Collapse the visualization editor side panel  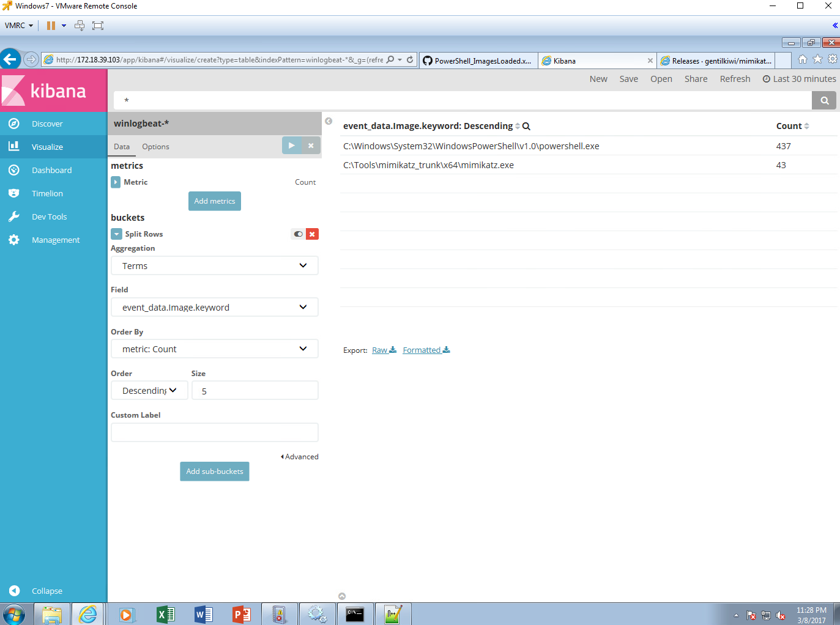[329, 121]
